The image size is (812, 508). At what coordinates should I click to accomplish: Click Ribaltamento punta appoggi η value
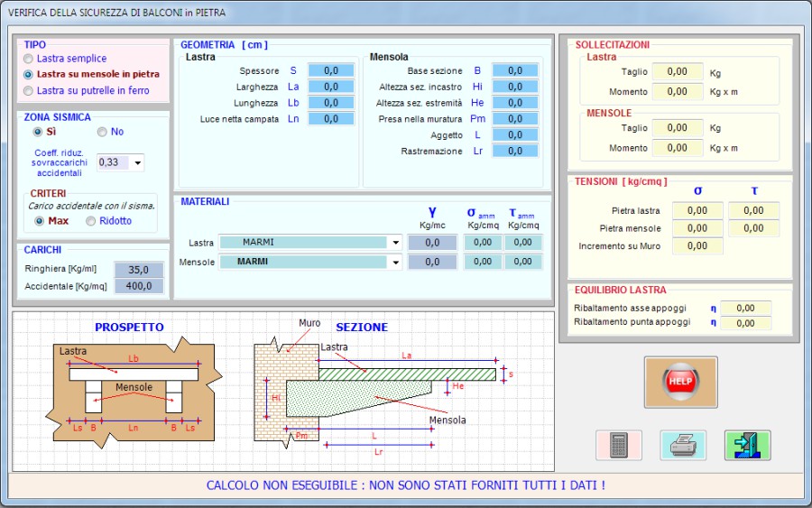[x=746, y=323]
